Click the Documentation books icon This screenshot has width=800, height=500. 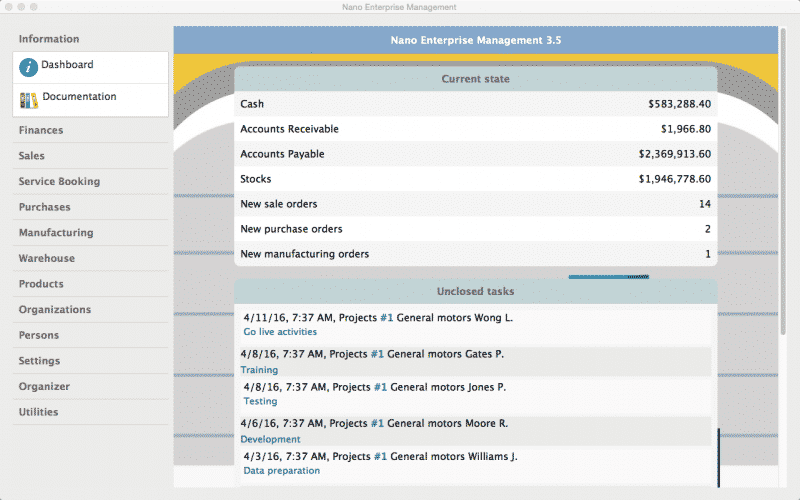[29, 99]
